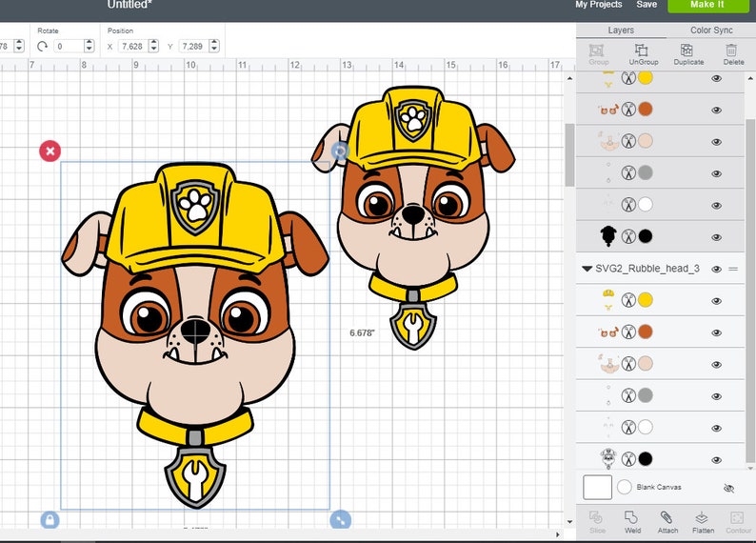This screenshot has height=543, width=756.
Task: Click the blue resize handle on selection
Action: point(341,520)
